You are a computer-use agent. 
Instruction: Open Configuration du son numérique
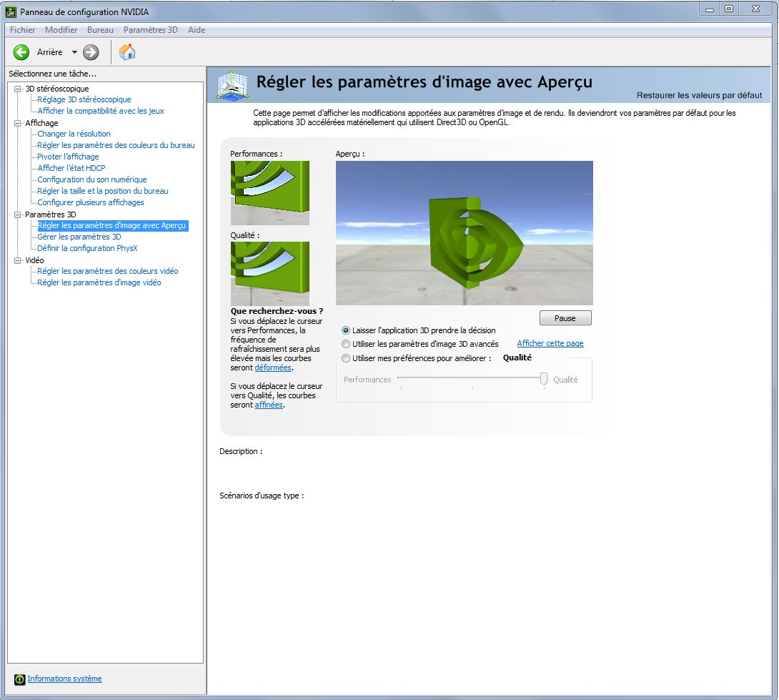coord(92,179)
